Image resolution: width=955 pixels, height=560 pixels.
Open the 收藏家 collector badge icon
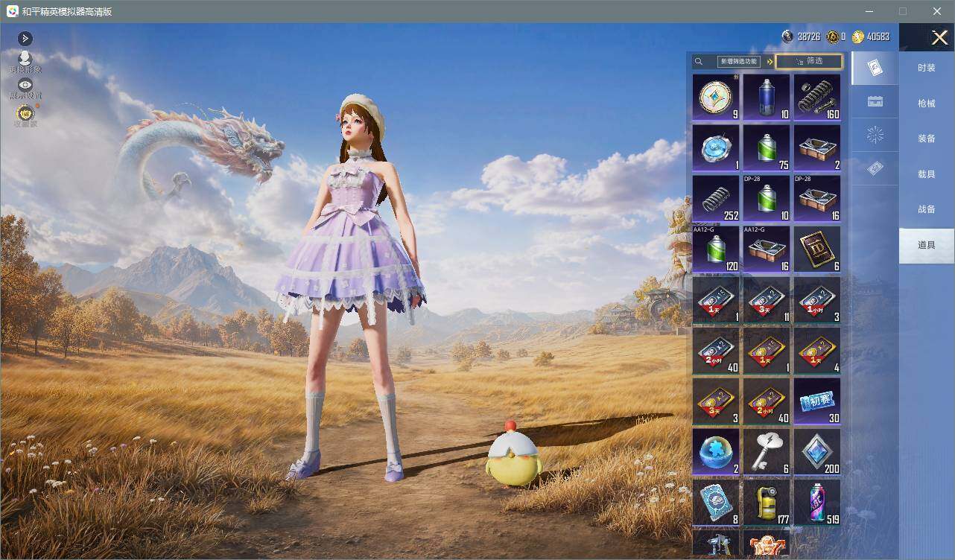[x=25, y=115]
